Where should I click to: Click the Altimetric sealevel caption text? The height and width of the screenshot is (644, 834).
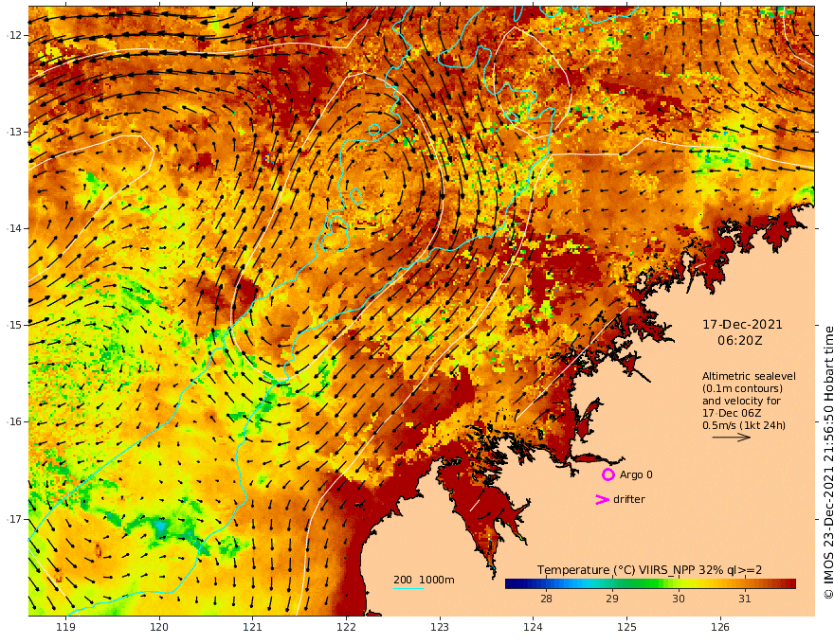pyautogui.click(x=749, y=376)
